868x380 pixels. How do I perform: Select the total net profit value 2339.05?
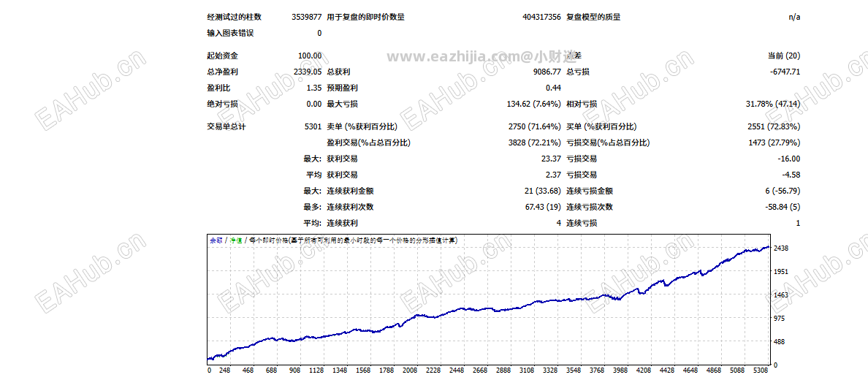click(308, 72)
